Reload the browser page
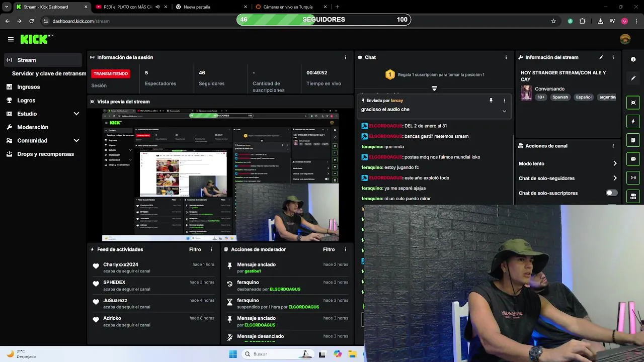This screenshot has width=644, height=362. [x=31, y=21]
